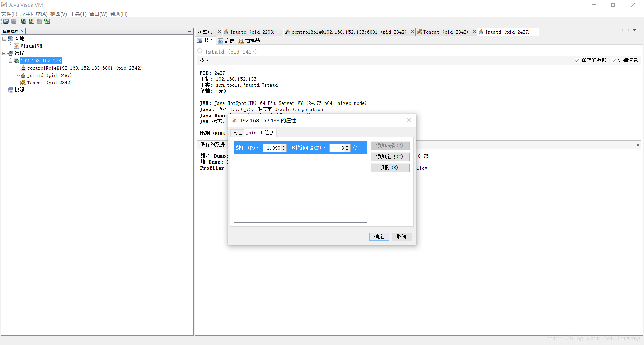Click the 删除(R) button
644x345 pixels.
coord(390,168)
